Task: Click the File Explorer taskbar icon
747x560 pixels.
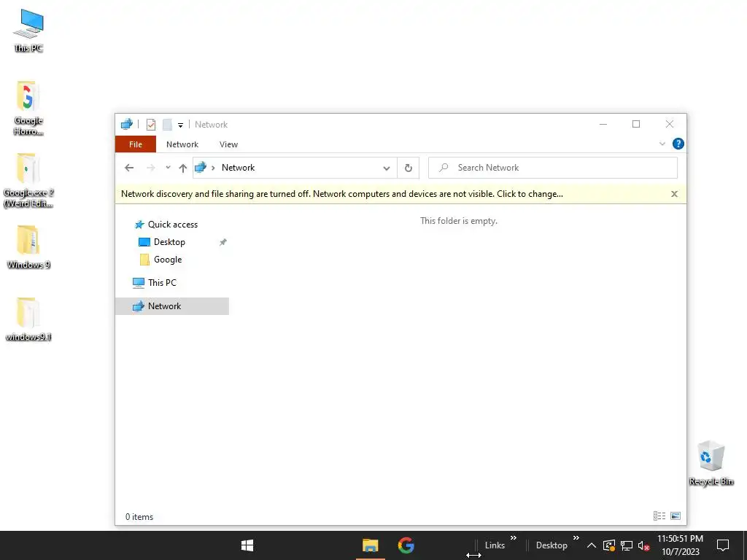Action: [370, 545]
